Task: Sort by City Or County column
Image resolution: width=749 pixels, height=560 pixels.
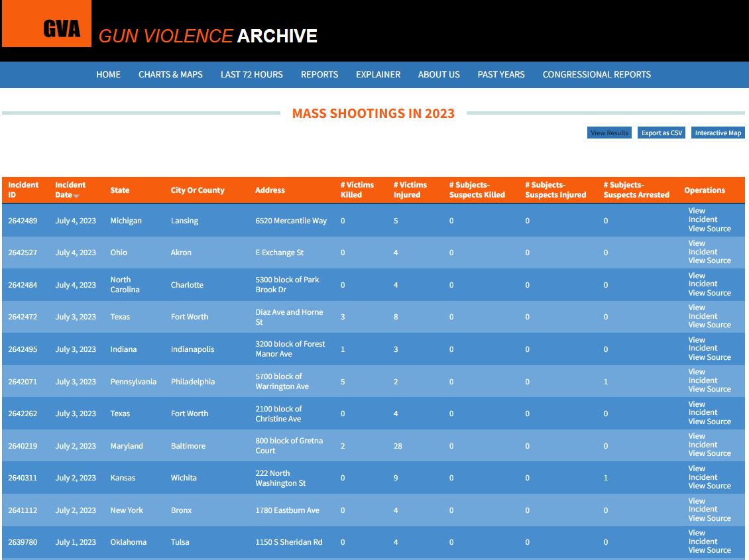Action: point(198,190)
